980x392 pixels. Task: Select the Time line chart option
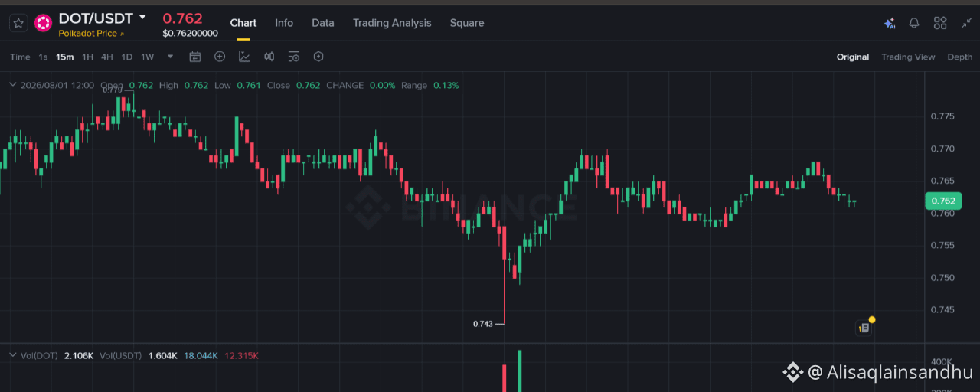pos(20,57)
